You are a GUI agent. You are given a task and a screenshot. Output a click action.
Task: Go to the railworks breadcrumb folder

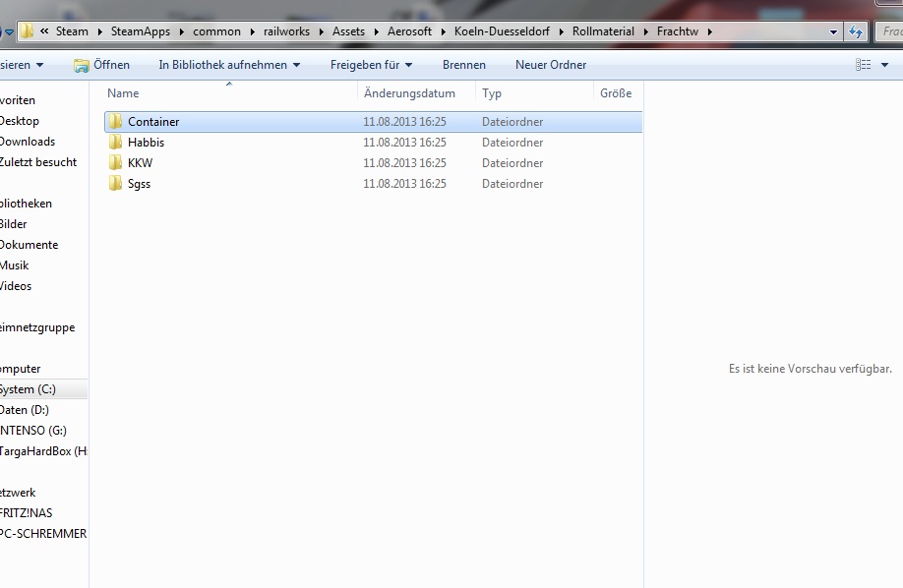287,31
